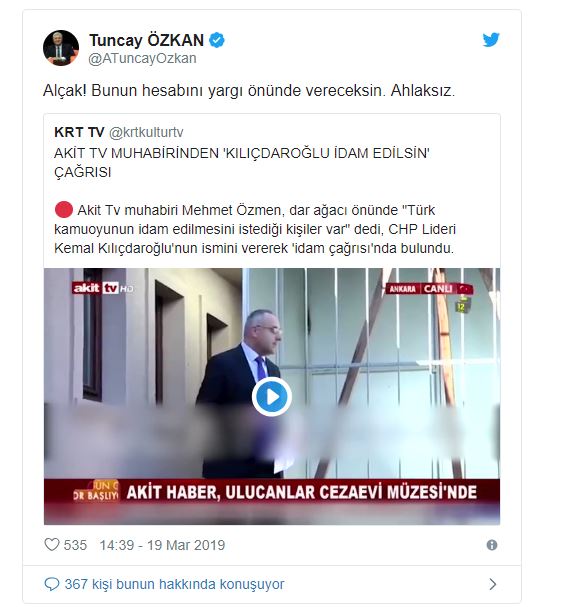Play the Akit TV video
Image resolution: width=577 pixels, height=607 pixels.
272,396
